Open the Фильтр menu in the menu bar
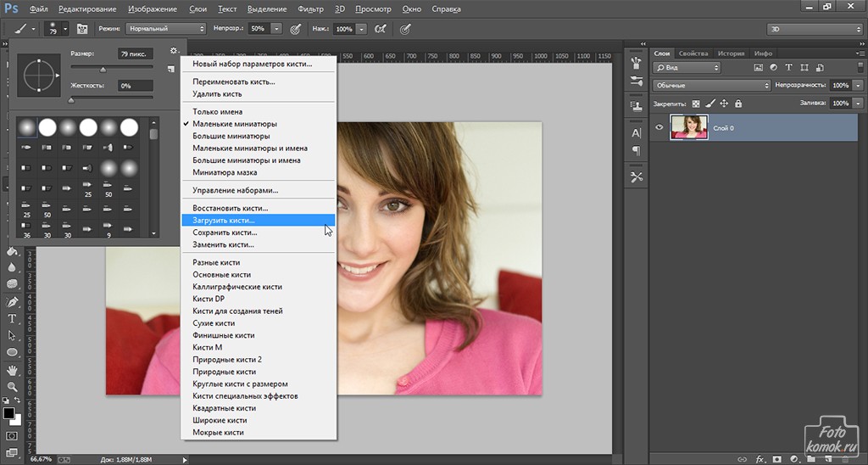The width and height of the screenshot is (868, 465). pyautogui.click(x=310, y=9)
